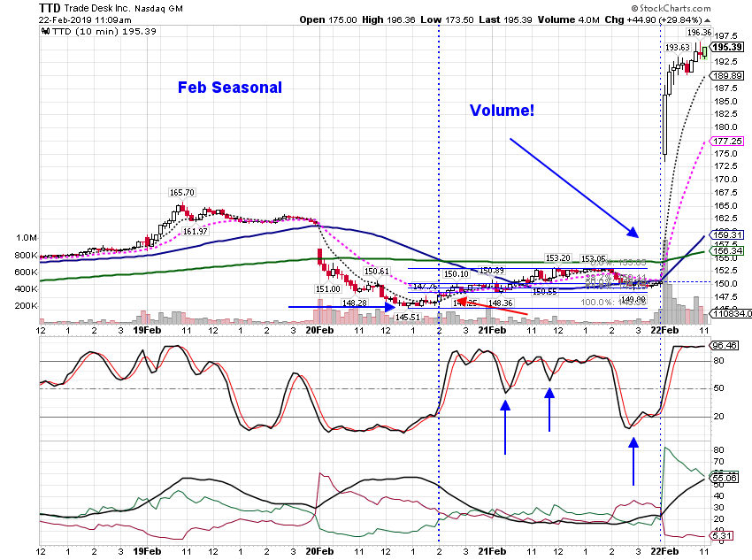Select the TTD ticker symbol in the header

[x=50, y=8]
